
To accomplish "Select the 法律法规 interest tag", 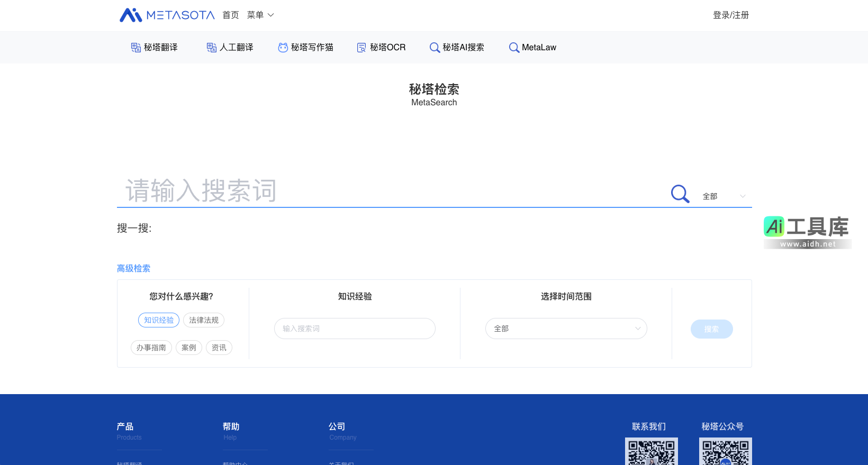I will coord(204,320).
